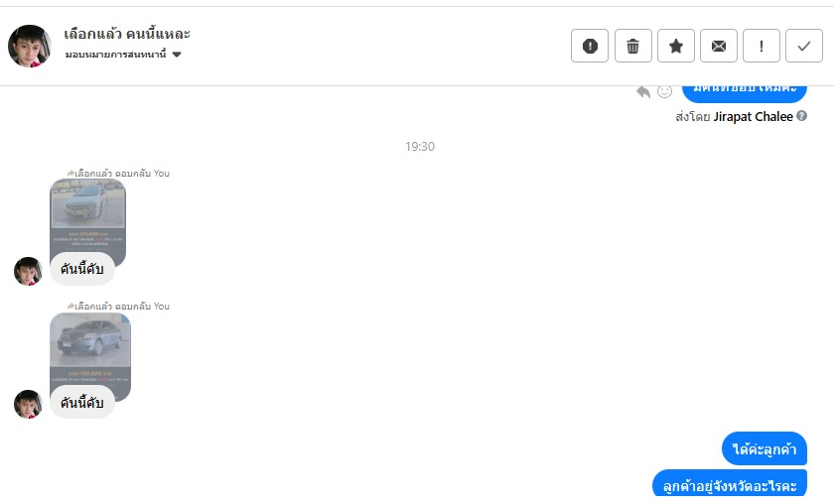Click the second คันนี้คับ message bubble

[82, 403]
